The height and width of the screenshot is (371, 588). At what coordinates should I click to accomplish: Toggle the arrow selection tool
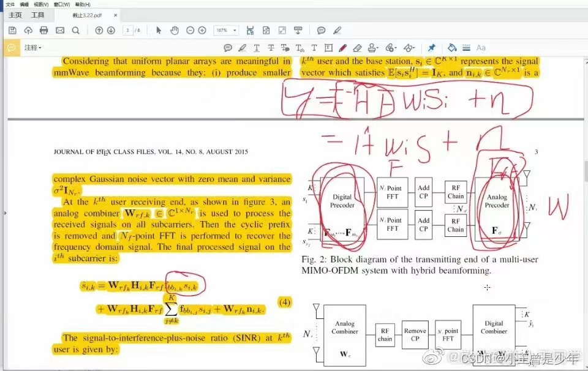tap(159, 30)
